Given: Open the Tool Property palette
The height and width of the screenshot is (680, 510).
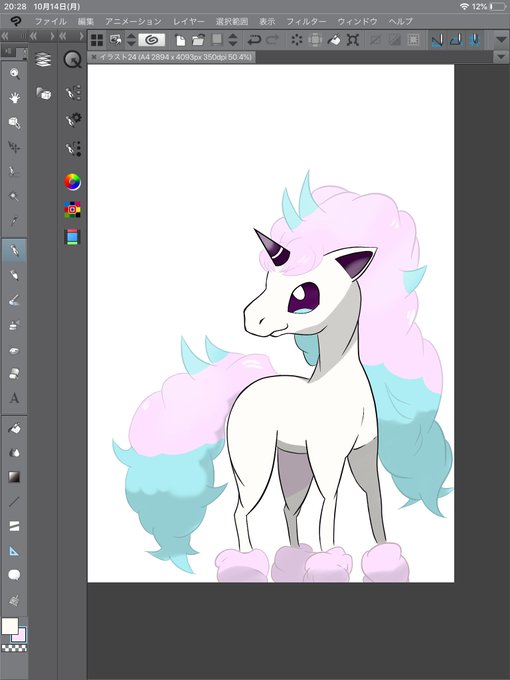Looking at the screenshot, I should point(73,120).
